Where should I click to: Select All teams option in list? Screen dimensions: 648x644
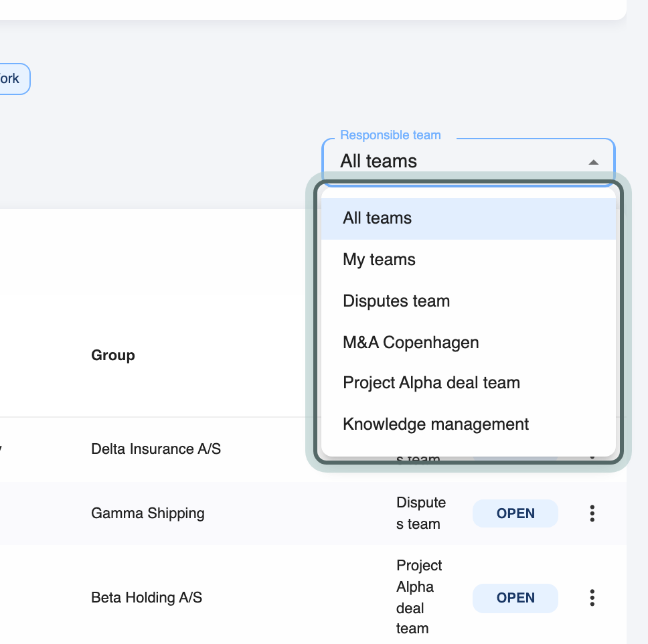[468, 219]
